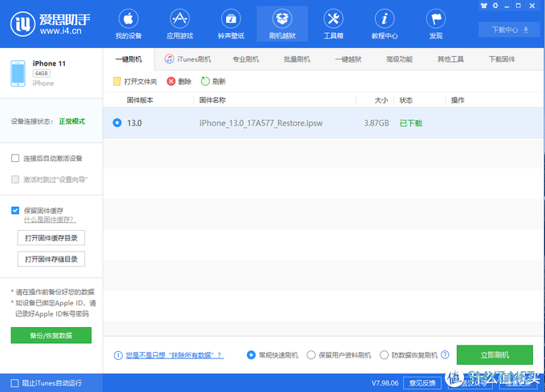The width and height of the screenshot is (545, 392).
Task: Click 打开固件存储目录 button
Action: [51, 259]
